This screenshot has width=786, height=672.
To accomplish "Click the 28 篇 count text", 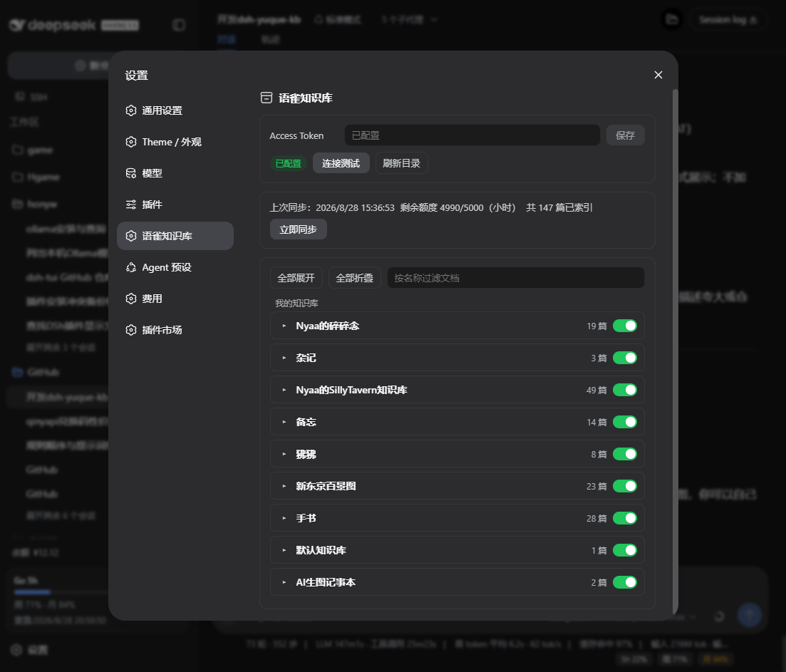I will (596, 518).
